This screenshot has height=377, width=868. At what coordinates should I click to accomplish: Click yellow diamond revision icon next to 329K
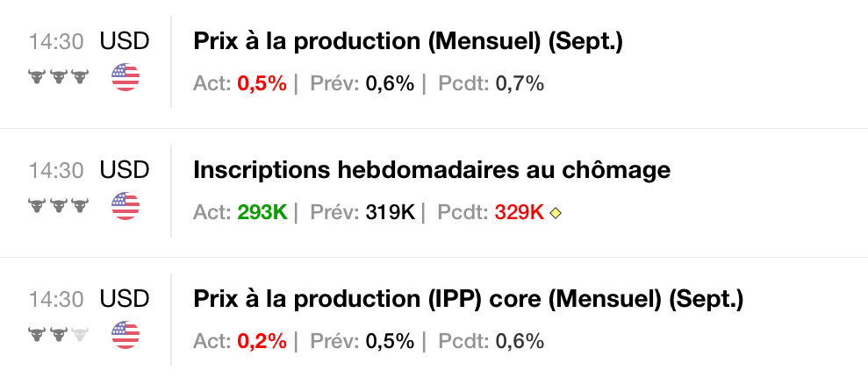pos(555,213)
